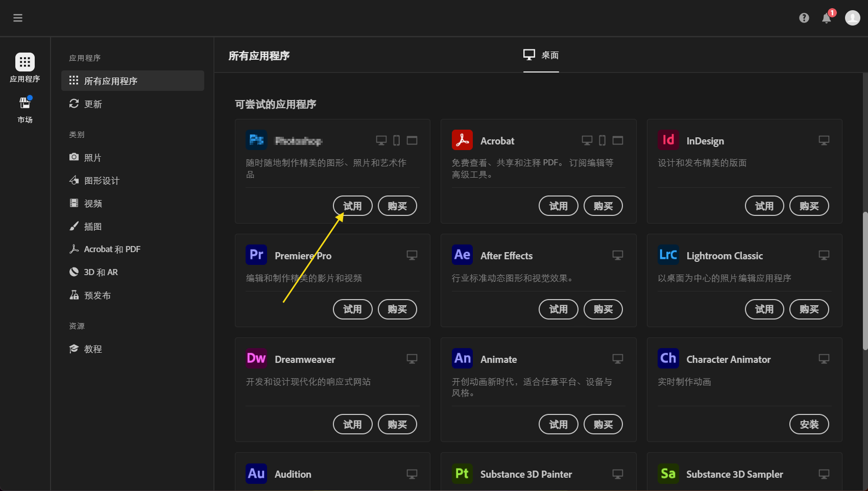The width and height of the screenshot is (868, 491).
Task: Open the notifications bell
Action: (827, 18)
